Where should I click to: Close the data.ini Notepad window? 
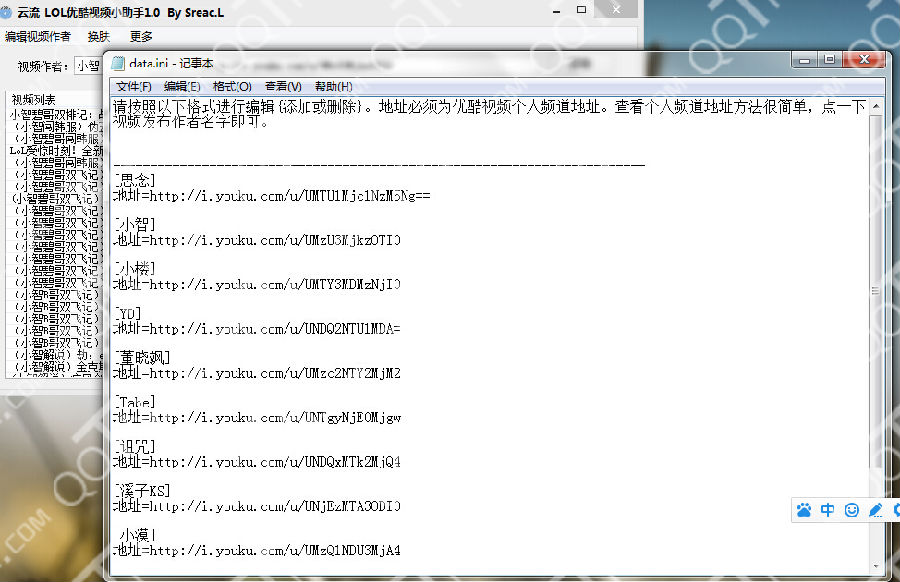pyautogui.click(x=864, y=60)
